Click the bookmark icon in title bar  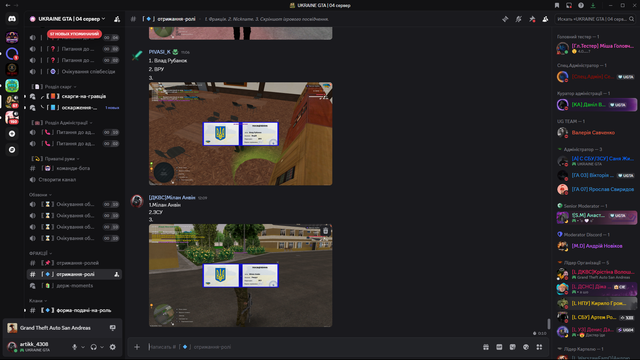pyautogui.click(x=557, y=5)
